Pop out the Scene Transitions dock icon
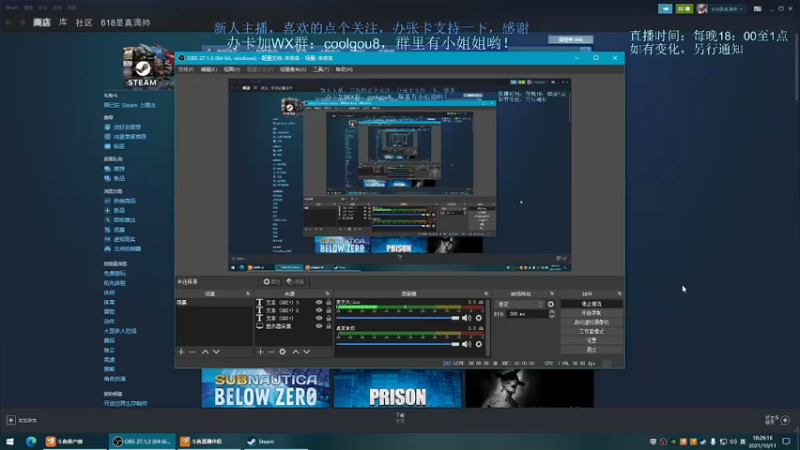Viewport: 800px width, 450px height. (x=552, y=294)
